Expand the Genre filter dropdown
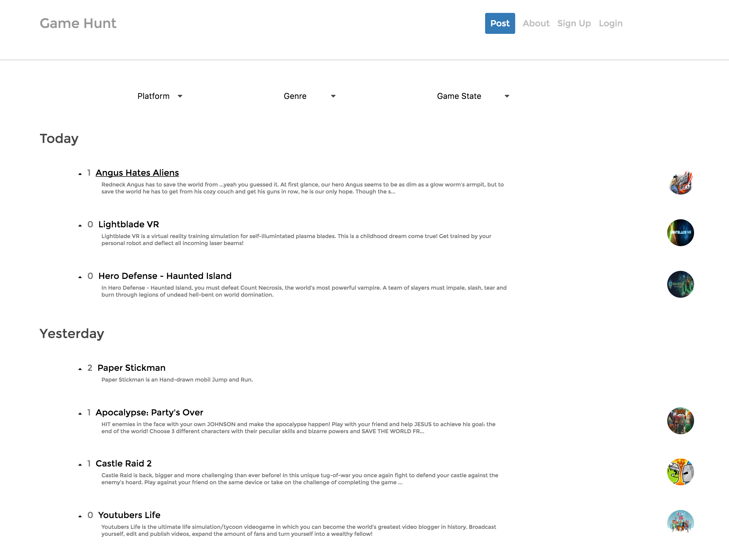Viewport: 729px width, 560px height. (x=309, y=96)
